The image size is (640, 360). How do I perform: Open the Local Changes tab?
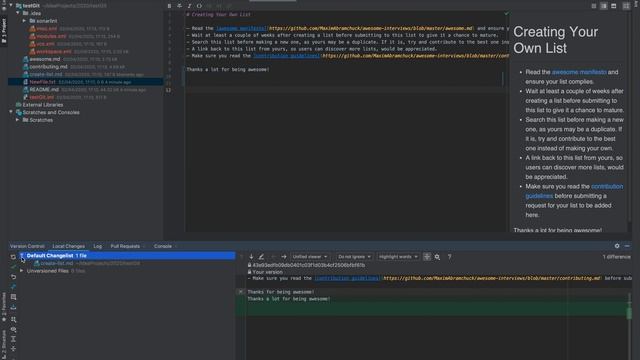click(x=69, y=246)
